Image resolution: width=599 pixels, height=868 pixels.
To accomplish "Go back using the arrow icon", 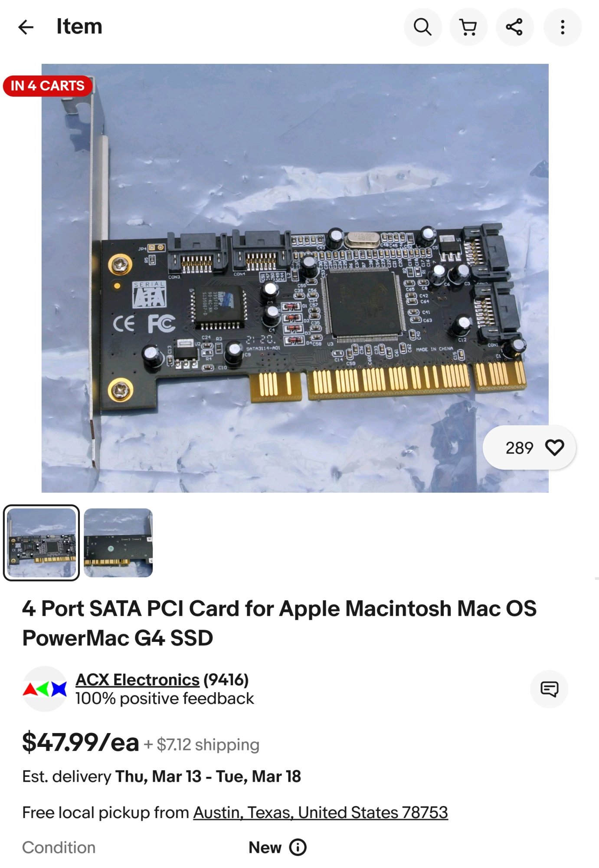I will tap(26, 27).
